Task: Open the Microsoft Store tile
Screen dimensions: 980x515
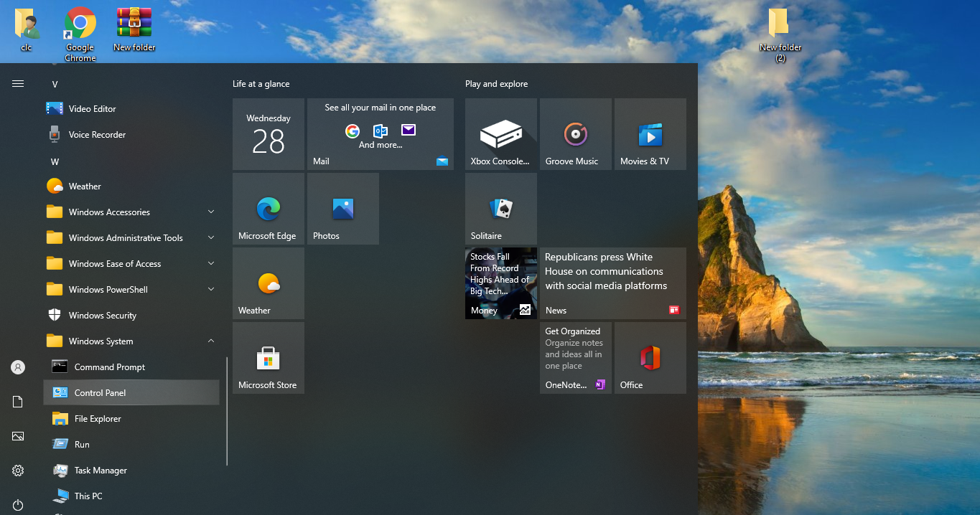Action: (268, 358)
